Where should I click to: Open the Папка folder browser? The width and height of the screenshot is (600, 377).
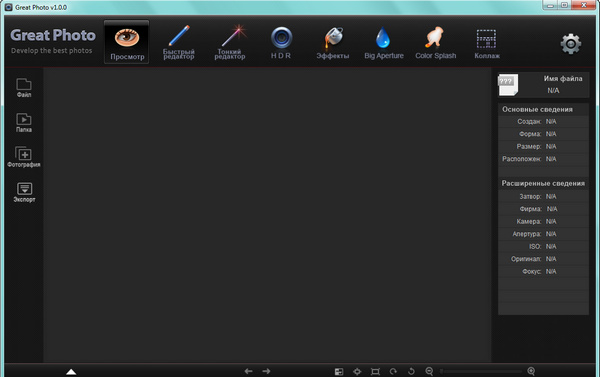click(x=24, y=122)
